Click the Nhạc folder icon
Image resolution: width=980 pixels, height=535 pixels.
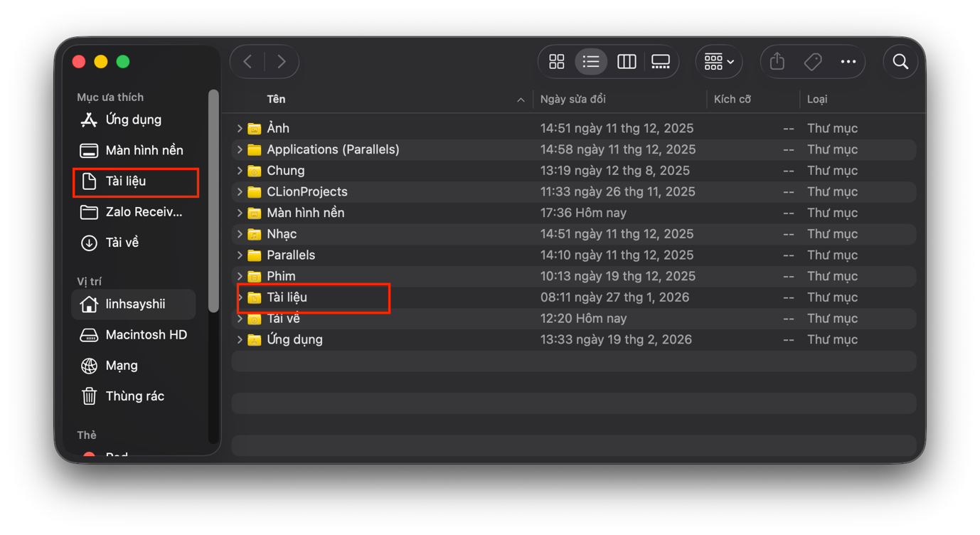(255, 234)
